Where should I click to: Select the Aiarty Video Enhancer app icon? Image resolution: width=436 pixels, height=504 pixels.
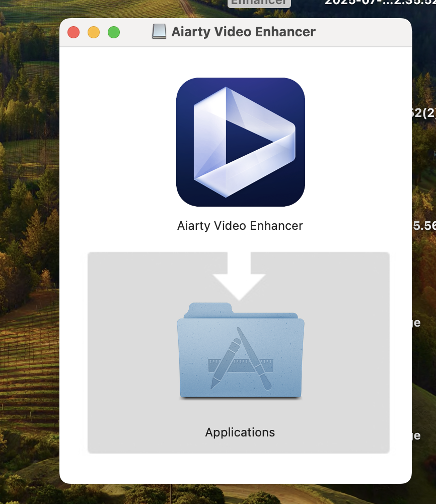pyautogui.click(x=240, y=142)
